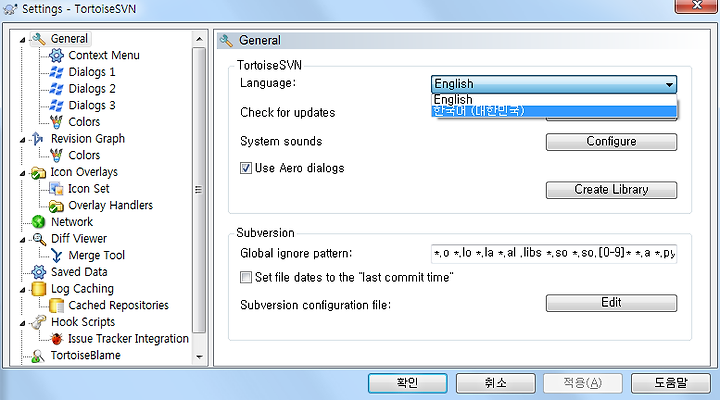Select the Cached Repositories tree item
The height and width of the screenshot is (400, 720).
tap(118, 305)
